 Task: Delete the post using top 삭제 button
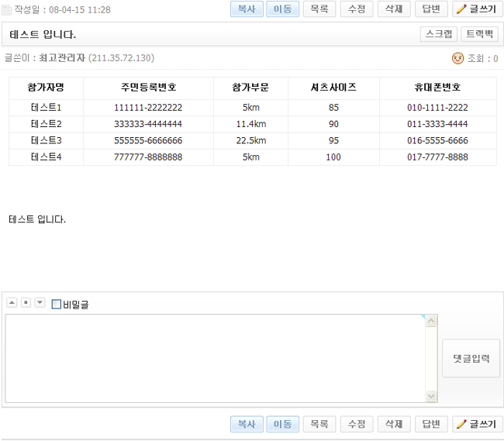[394, 9]
